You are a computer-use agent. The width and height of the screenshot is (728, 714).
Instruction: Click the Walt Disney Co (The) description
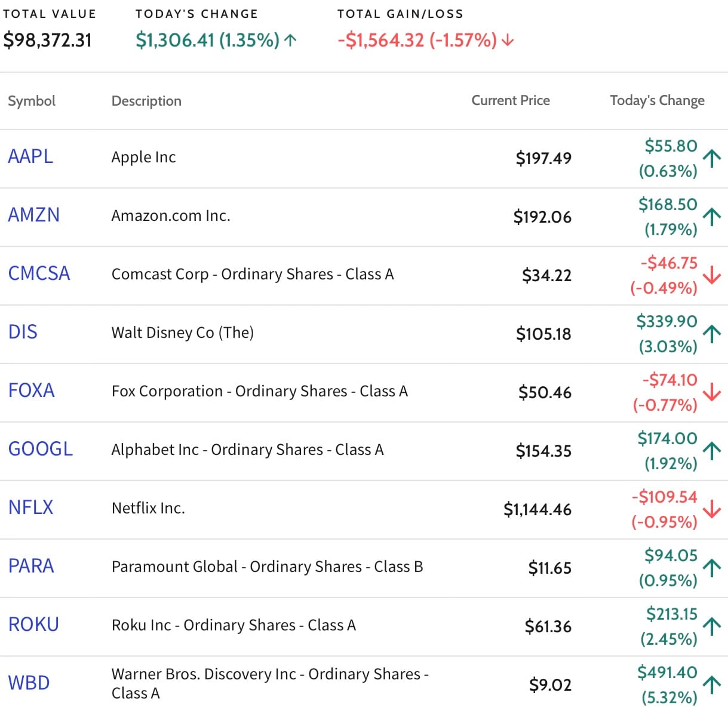click(x=183, y=333)
